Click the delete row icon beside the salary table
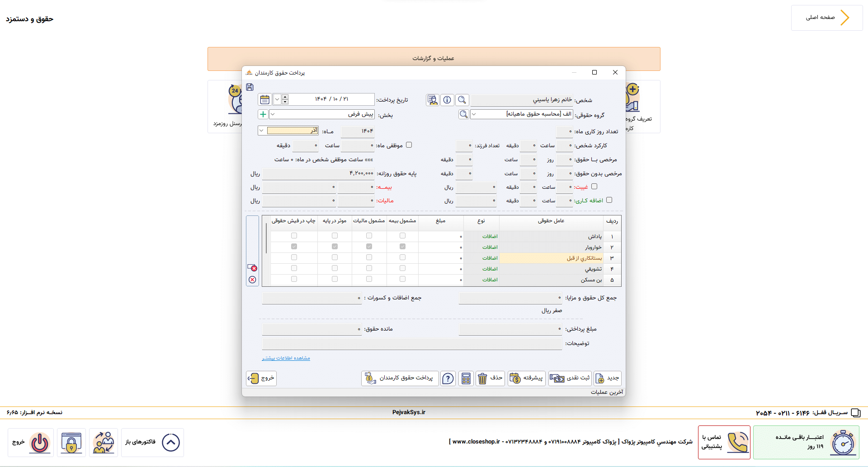Viewport: 868px width, 467px height. click(252, 267)
